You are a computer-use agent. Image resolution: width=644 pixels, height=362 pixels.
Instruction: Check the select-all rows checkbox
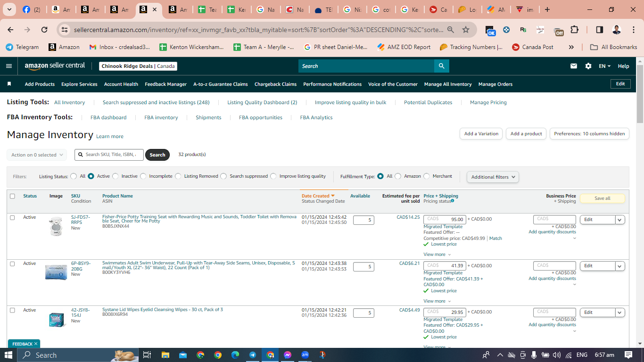click(x=12, y=196)
